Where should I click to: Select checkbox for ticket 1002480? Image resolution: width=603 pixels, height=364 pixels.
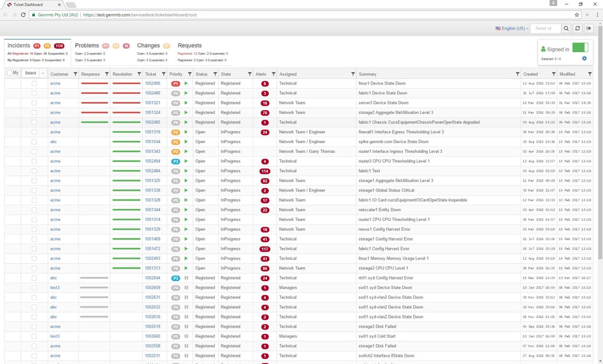click(x=34, y=93)
